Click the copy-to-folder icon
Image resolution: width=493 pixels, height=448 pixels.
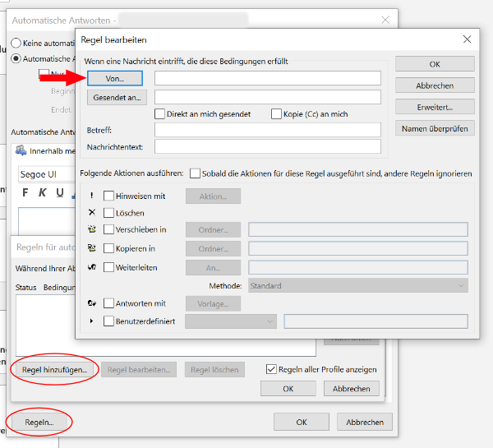pyautogui.click(x=92, y=248)
